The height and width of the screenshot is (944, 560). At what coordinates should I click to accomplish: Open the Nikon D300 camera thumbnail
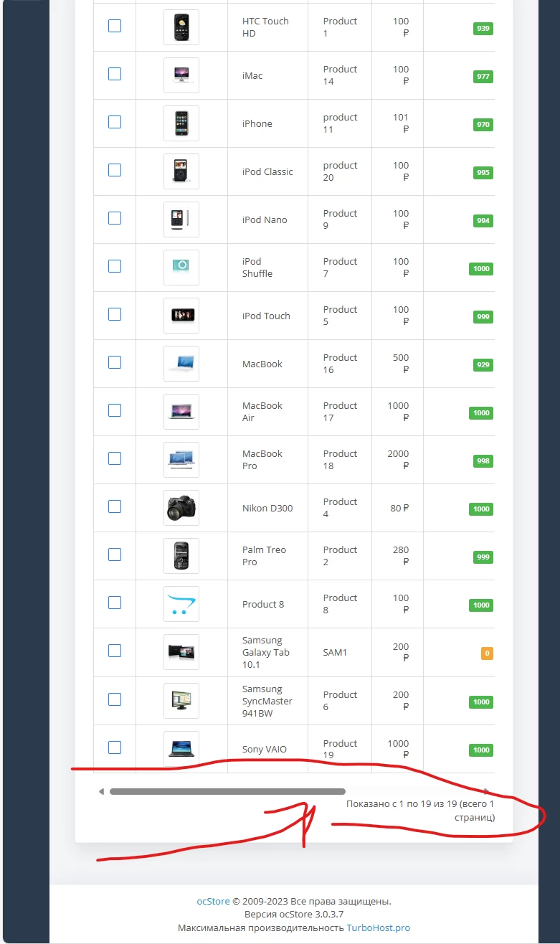pos(181,508)
